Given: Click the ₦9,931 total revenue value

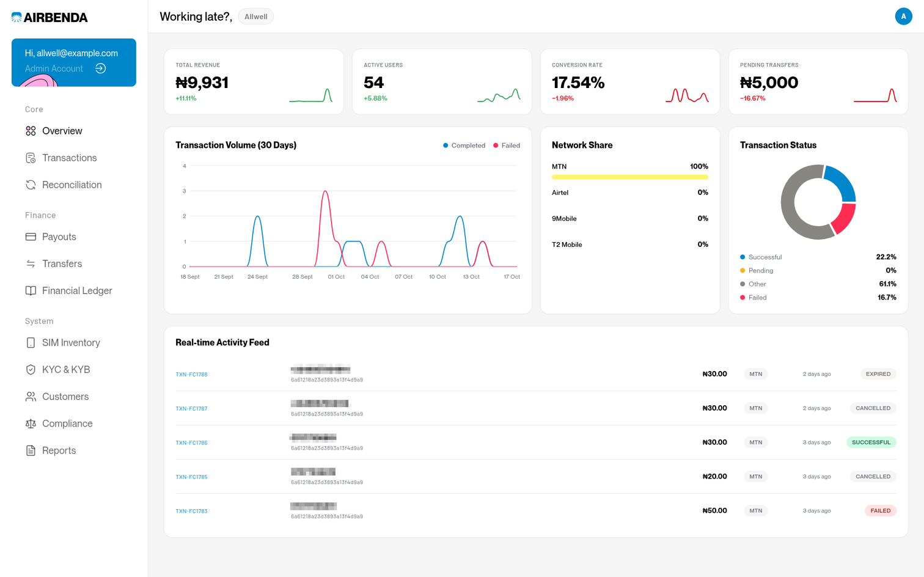Looking at the screenshot, I should coord(202,83).
